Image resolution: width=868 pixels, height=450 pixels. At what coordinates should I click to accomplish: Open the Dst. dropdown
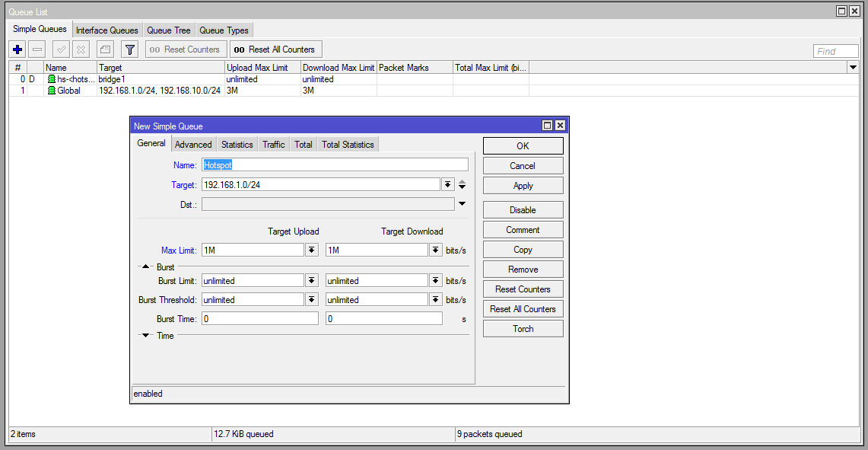462,204
